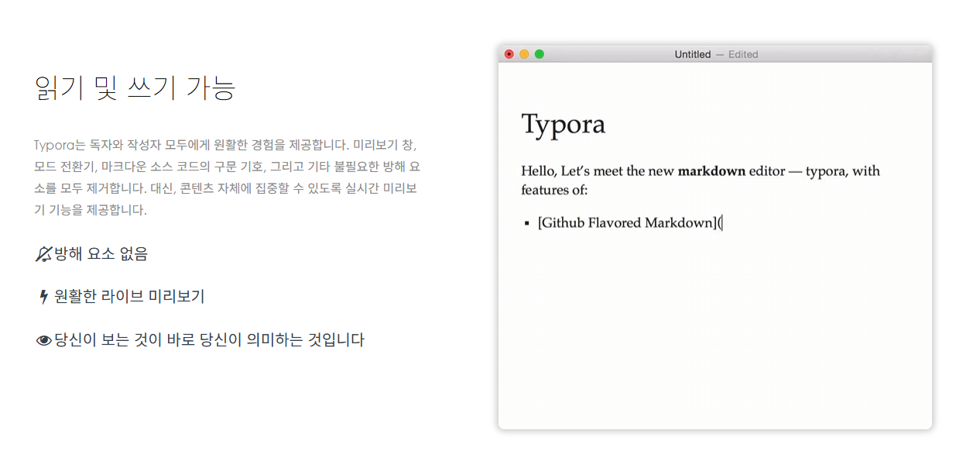
Task: Click 당신이 보는 것이 바로 당신이 의미하는 것입니다
Action: click(x=209, y=340)
